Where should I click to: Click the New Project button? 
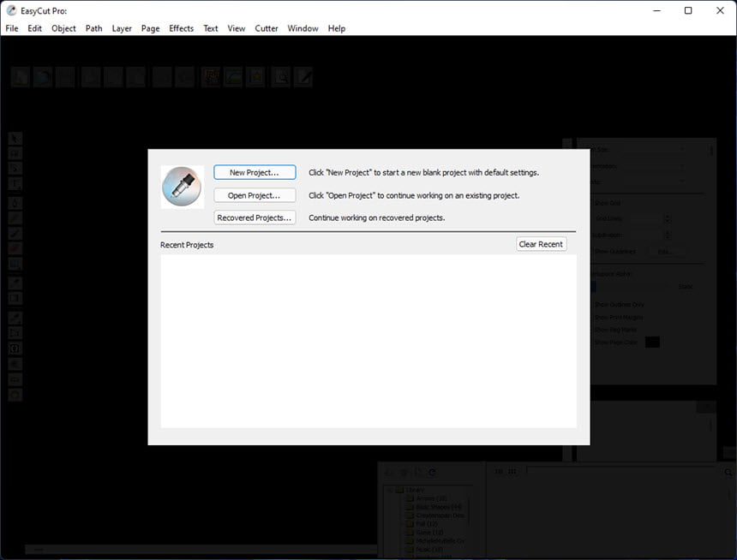coord(255,172)
